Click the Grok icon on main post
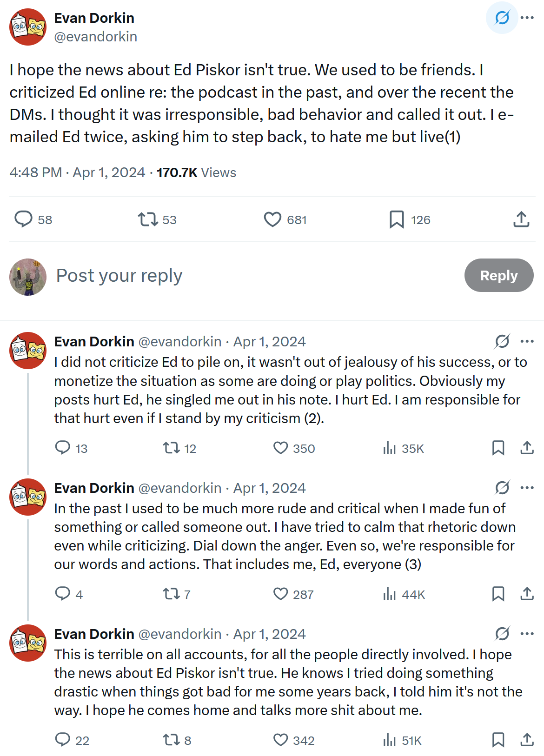The height and width of the screenshot is (756, 544). pos(502,18)
